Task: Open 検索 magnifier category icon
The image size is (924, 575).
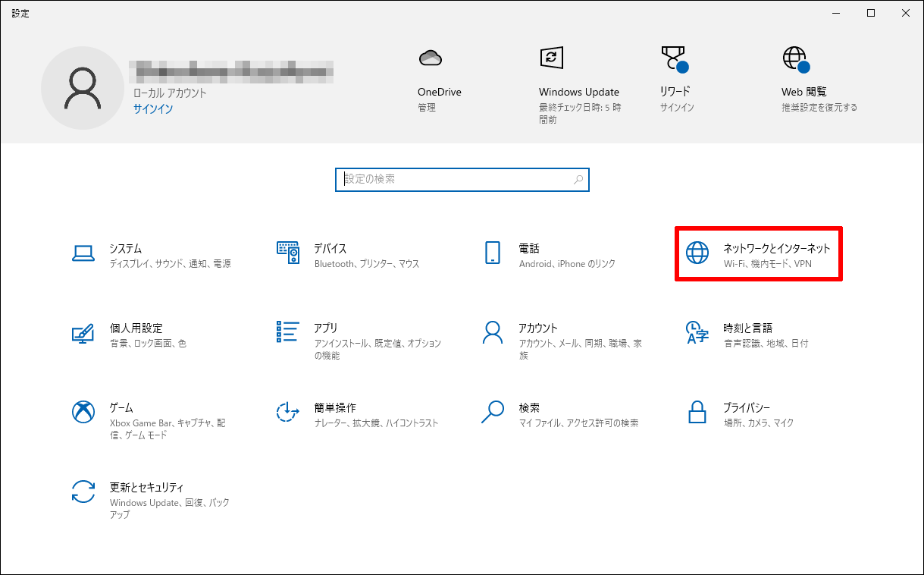Action: [x=493, y=412]
